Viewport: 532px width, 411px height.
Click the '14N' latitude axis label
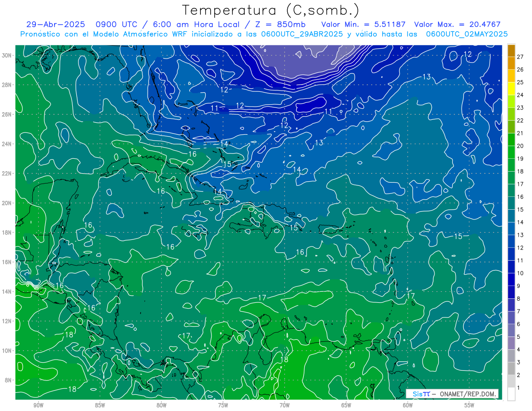pyautogui.click(x=7, y=292)
